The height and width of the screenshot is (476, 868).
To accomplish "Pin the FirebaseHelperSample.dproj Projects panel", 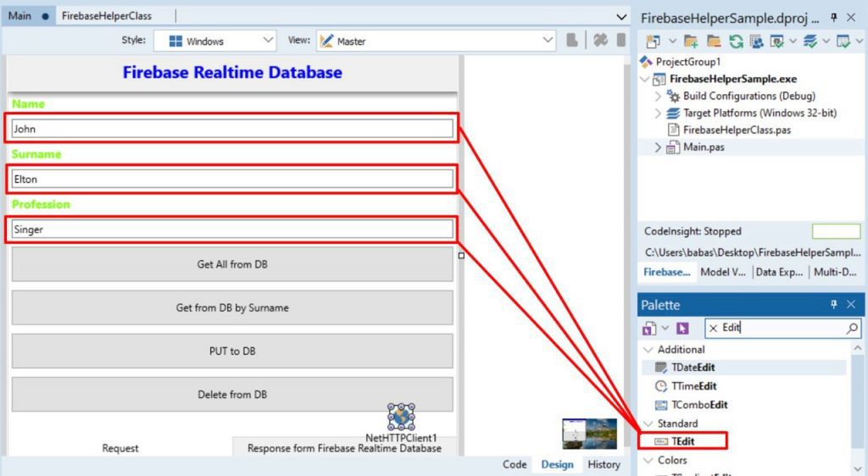I will (834, 18).
